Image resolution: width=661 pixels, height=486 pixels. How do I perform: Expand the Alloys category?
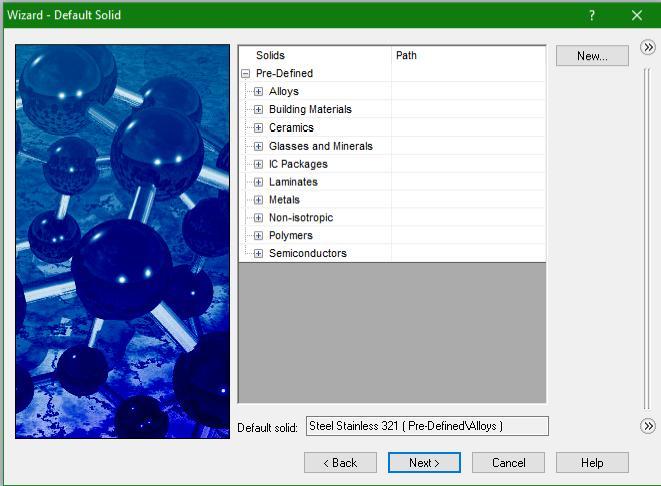tap(258, 91)
